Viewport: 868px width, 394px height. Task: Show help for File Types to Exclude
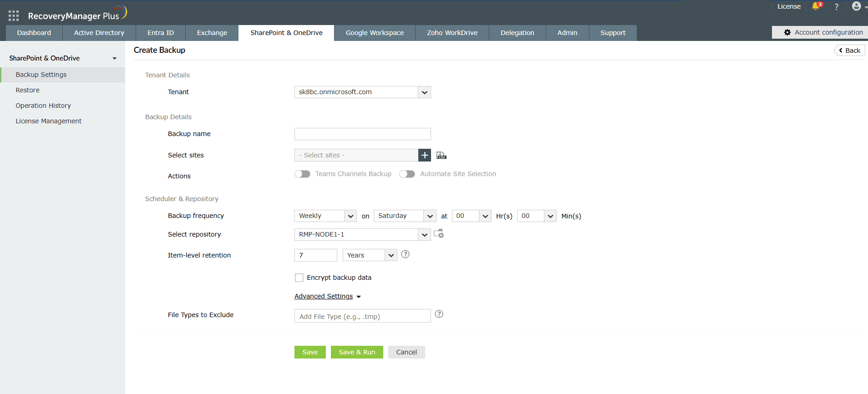click(439, 314)
